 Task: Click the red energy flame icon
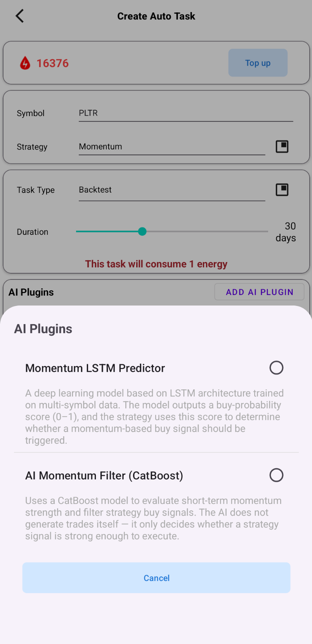click(x=25, y=63)
